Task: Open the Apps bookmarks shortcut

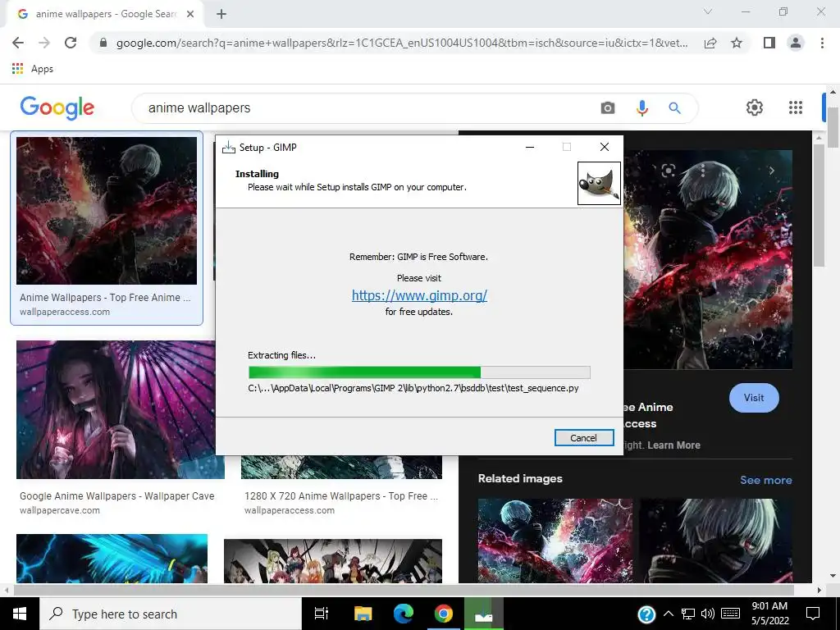Action: tap(32, 69)
